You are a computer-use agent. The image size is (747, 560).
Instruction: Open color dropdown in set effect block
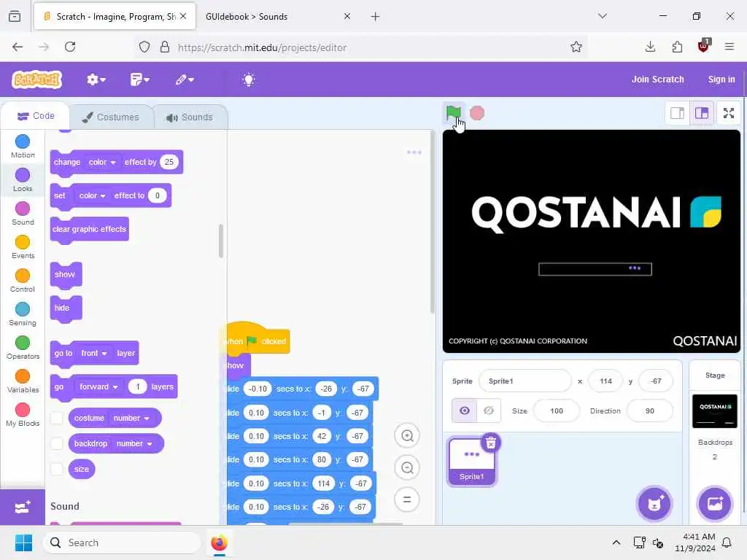(x=92, y=195)
